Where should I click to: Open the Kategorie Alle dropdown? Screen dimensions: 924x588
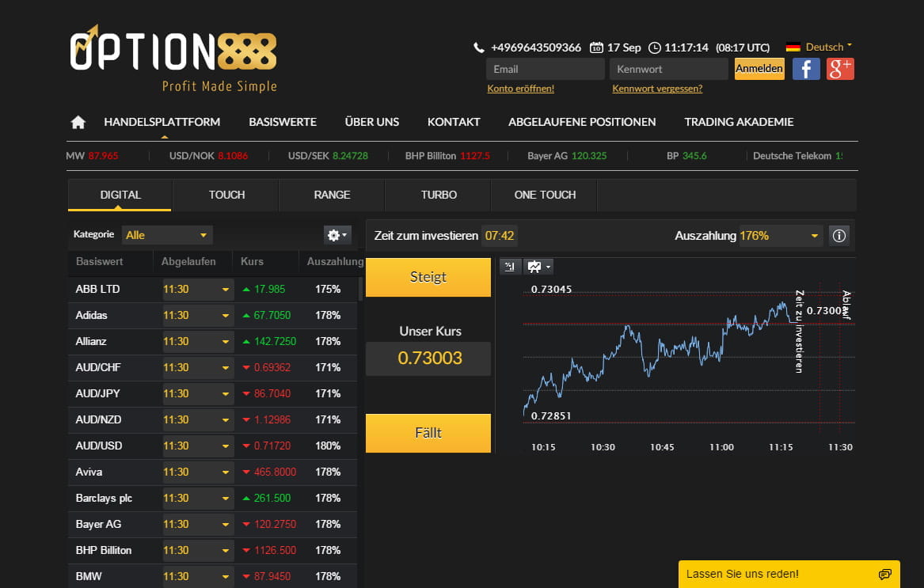pyautogui.click(x=167, y=235)
